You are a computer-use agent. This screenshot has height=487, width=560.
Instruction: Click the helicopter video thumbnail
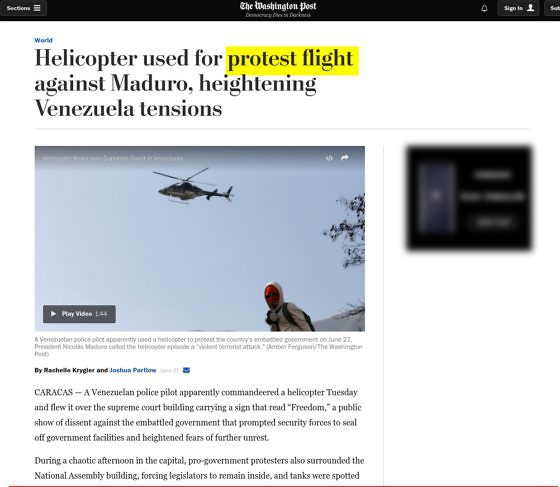200,239
